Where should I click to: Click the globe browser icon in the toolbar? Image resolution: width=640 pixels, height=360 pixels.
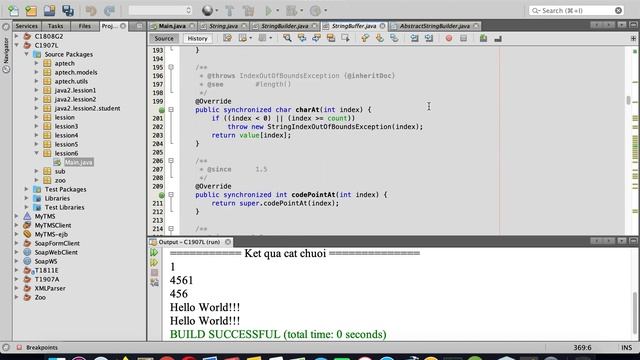tap(207, 10)
